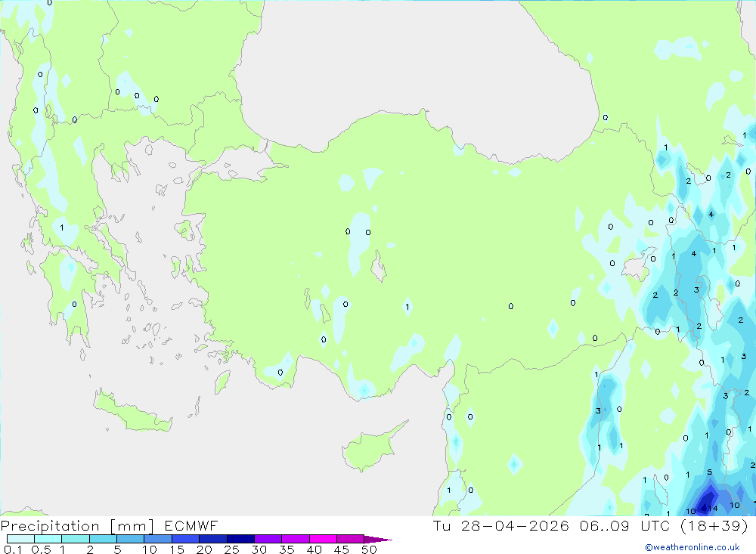
Task: Click the 0.1–0.5 mm legend color swatch
Action: tap(20, 539)
